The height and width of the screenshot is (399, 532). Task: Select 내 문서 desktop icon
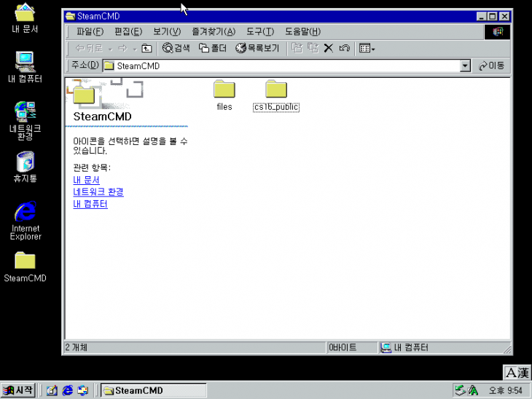tap(25, 18)
